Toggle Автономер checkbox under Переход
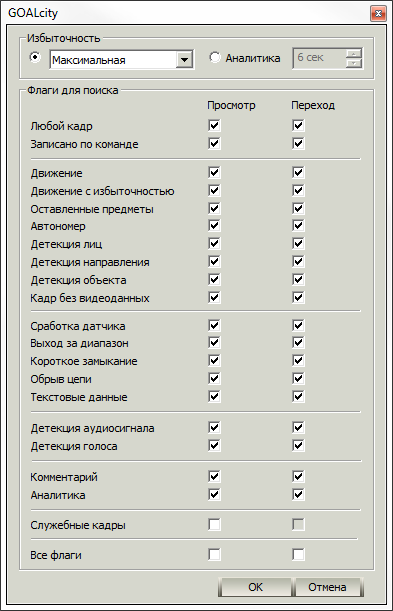The width and height of the screenshot is (393, 611). click(x=298, y=225)
